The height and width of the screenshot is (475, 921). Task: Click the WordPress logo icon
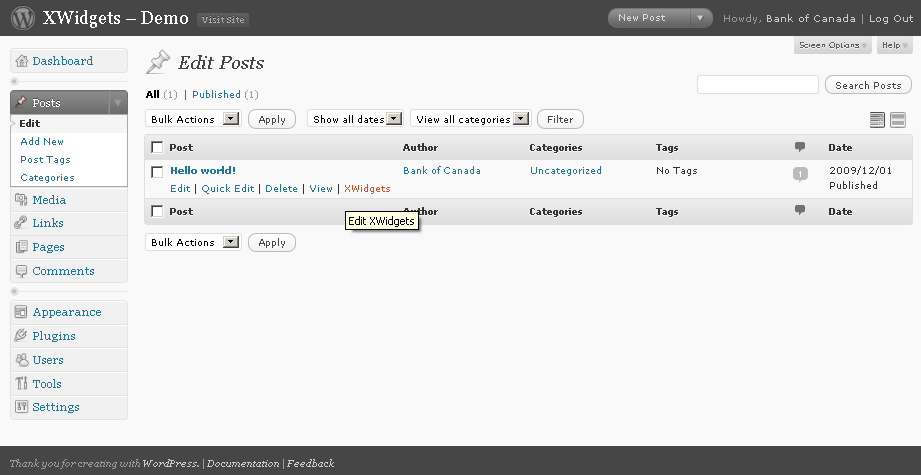[x=22, y=18]
